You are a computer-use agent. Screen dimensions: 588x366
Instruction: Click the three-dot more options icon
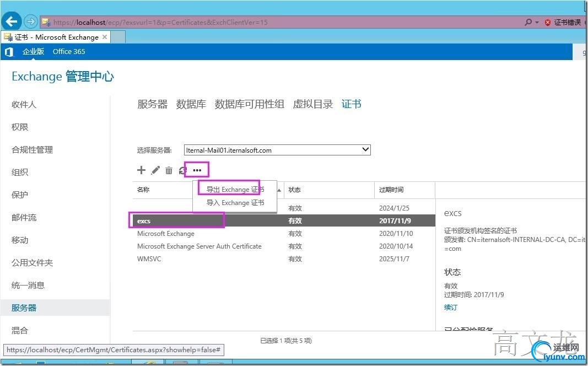197,170
